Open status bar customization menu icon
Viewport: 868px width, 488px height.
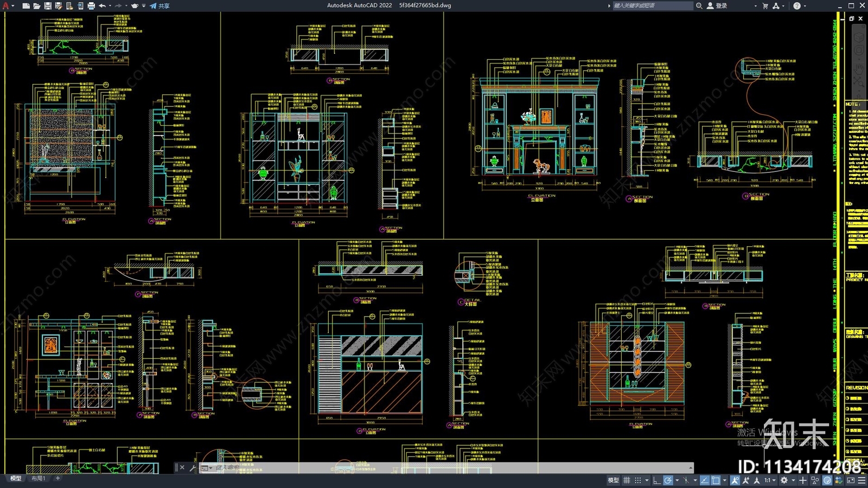click(x=861, y=480)
